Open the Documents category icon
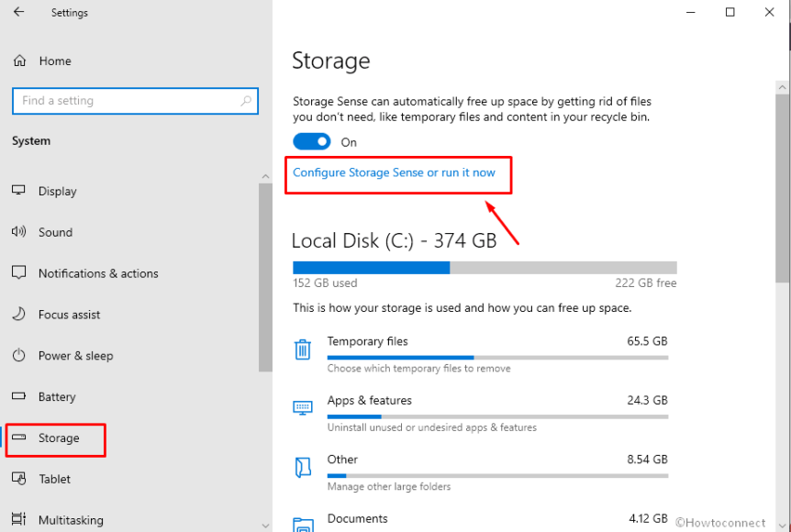Image resolution: width=791 pixels, height=532 pixels. [x=303, y=525]
